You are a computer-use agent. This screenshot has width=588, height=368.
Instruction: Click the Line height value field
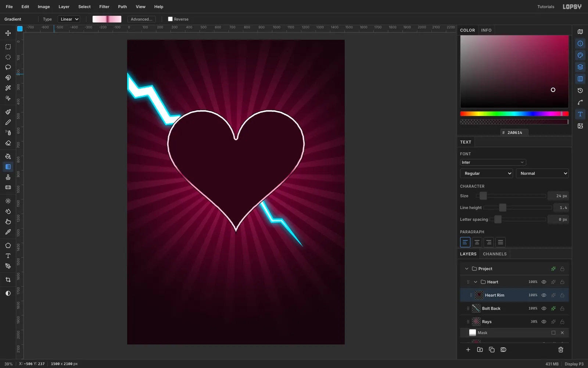(562, 208)
